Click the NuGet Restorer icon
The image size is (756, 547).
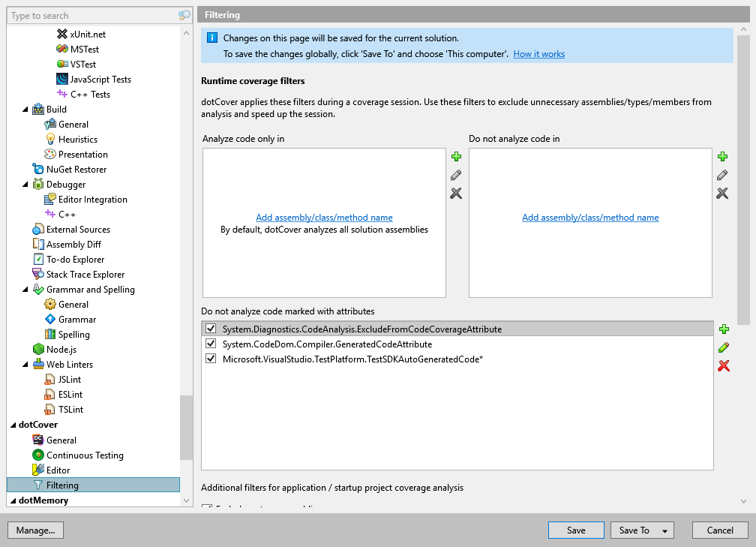38,170
